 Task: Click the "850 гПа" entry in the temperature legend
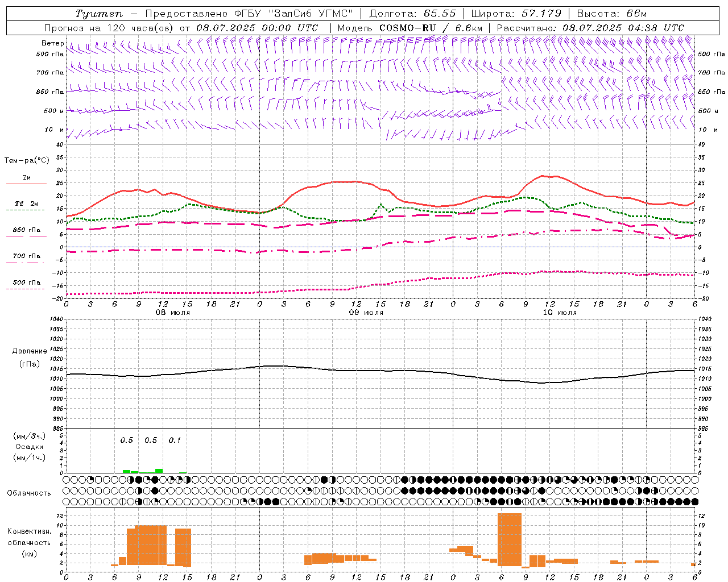coord(26,230)
